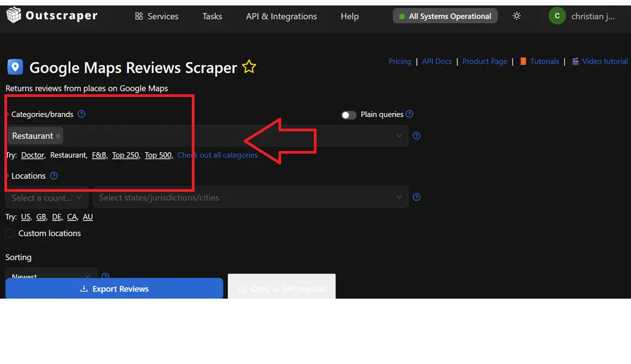
Task: Click the help icon next to Plain queries
Action: click(410, 114)
